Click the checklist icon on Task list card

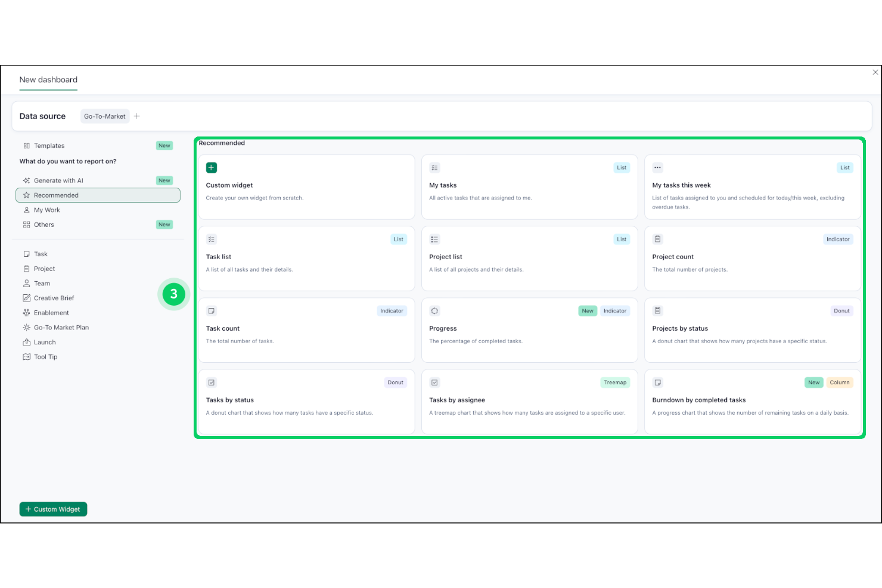(x=212, y=239)
